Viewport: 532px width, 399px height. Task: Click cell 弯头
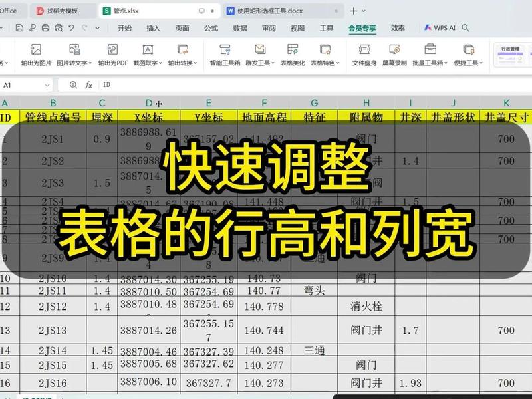pyautogui.click(x=314, y=291)
